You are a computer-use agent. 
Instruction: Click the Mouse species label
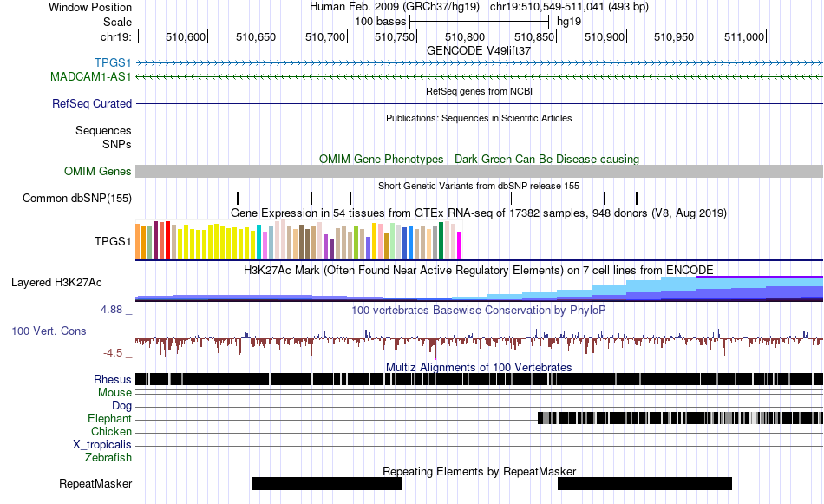(x=114, y=393)
